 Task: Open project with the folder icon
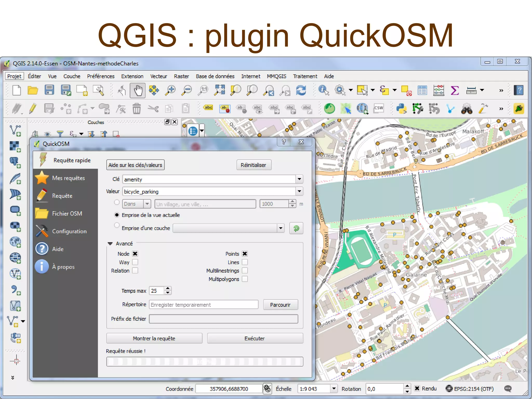pyautogui.click(x=33, y=90)
